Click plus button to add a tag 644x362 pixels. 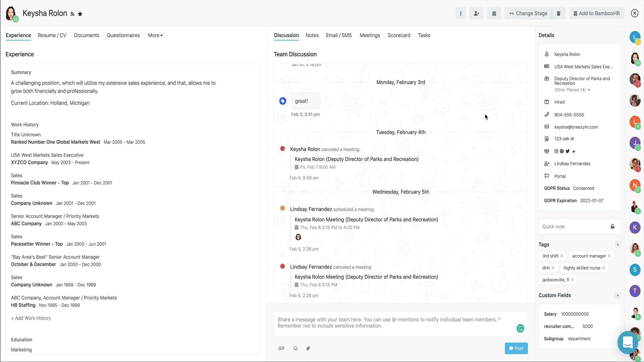pos(618,244)
